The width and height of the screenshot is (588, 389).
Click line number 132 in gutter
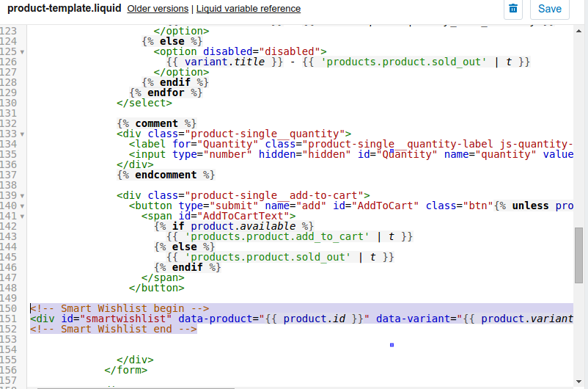9,123
